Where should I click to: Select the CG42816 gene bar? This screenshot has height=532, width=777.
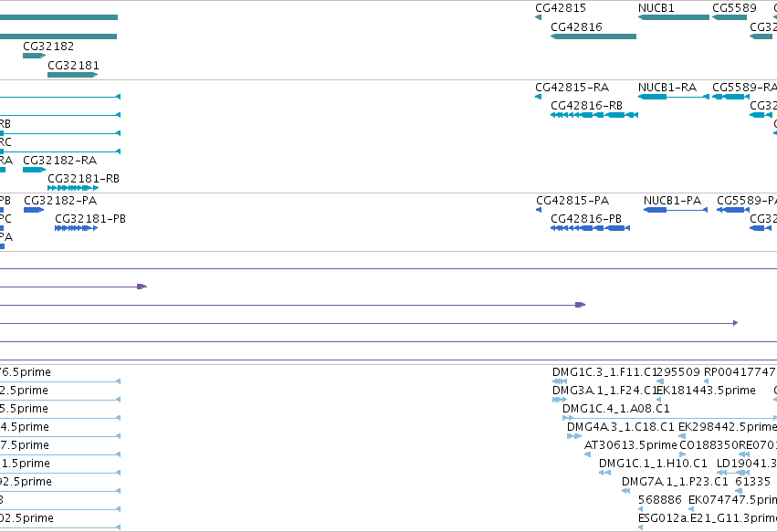(593, 37)
